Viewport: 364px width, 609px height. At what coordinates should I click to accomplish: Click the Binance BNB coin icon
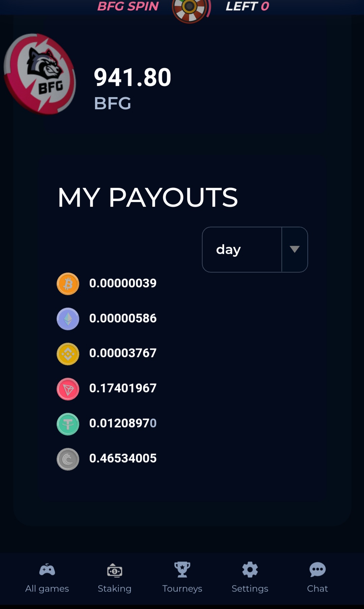click(x=68, y=354)
